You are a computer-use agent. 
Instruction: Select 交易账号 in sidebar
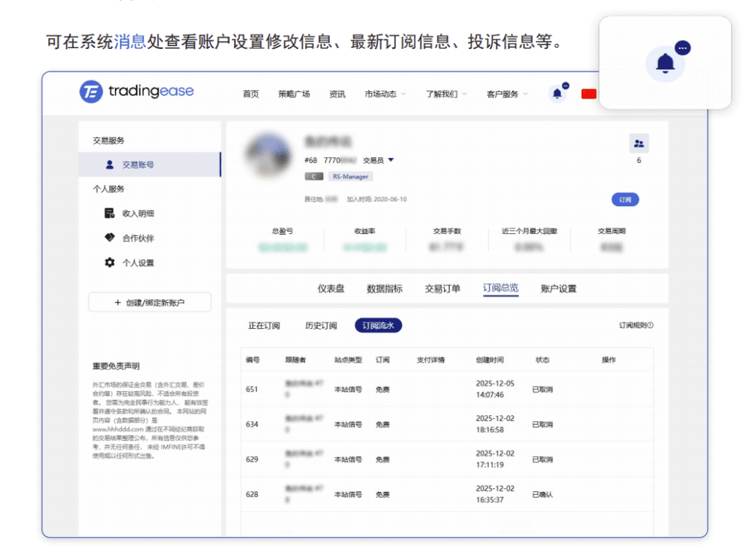point(138,165)
